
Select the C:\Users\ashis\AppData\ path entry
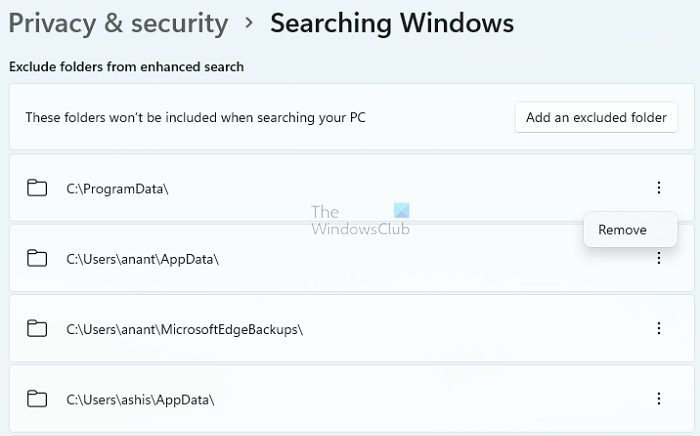point(140,399)
